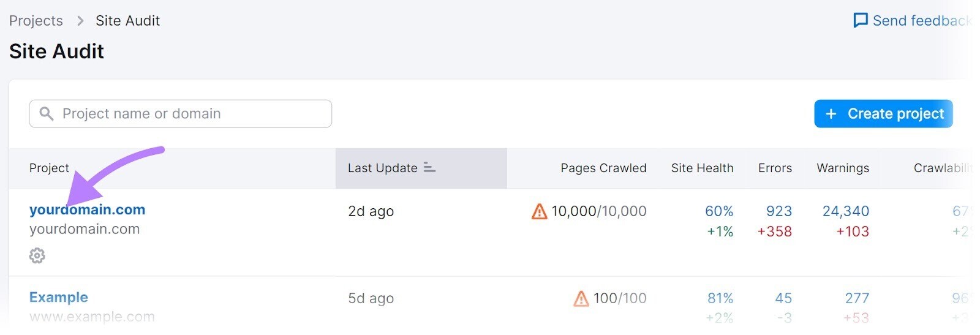The image size is (980, 335).
Task: Click the Send feedback chat icon
Action: pos(861,21)
